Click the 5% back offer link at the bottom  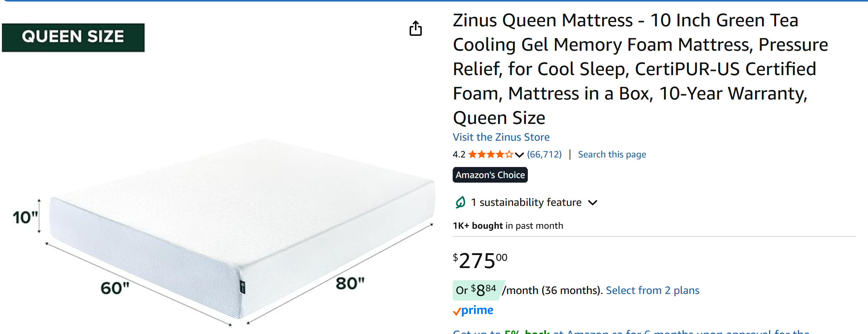click(629, 332)
